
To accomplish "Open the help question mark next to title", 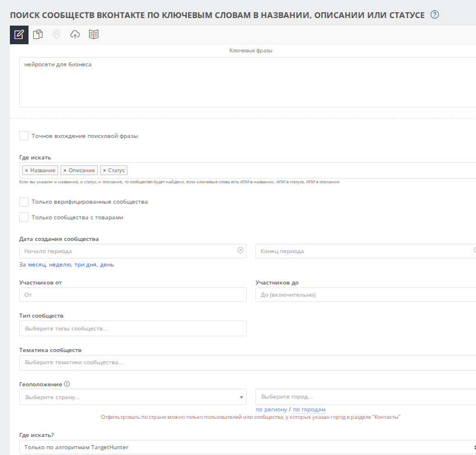I will pyautogui.click(x=434, y=15).
